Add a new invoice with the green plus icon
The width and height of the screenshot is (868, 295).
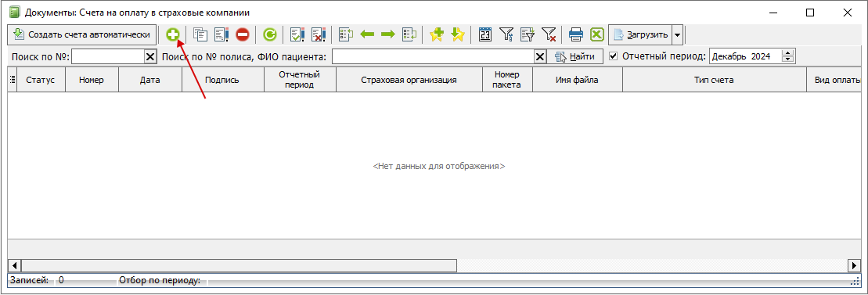[174, 35]
